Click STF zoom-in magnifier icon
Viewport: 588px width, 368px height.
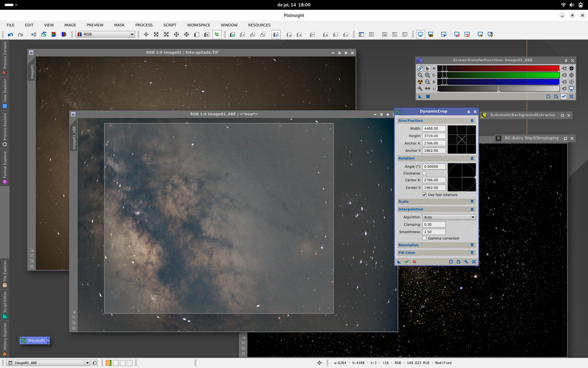[427, 75]
